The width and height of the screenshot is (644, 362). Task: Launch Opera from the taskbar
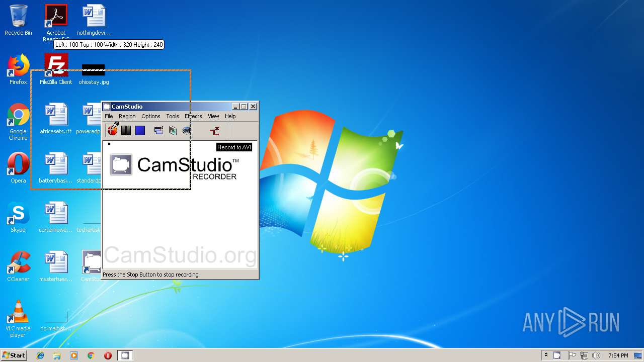click(108, 355)
